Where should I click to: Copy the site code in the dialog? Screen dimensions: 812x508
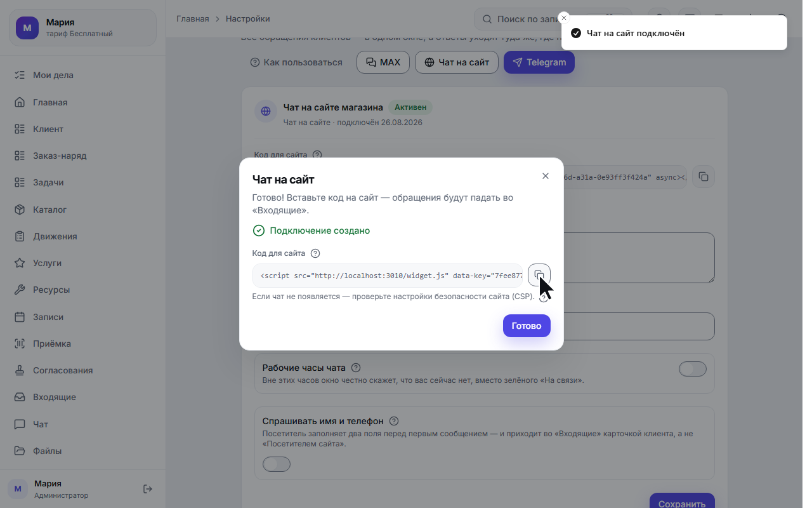[539, 275]
